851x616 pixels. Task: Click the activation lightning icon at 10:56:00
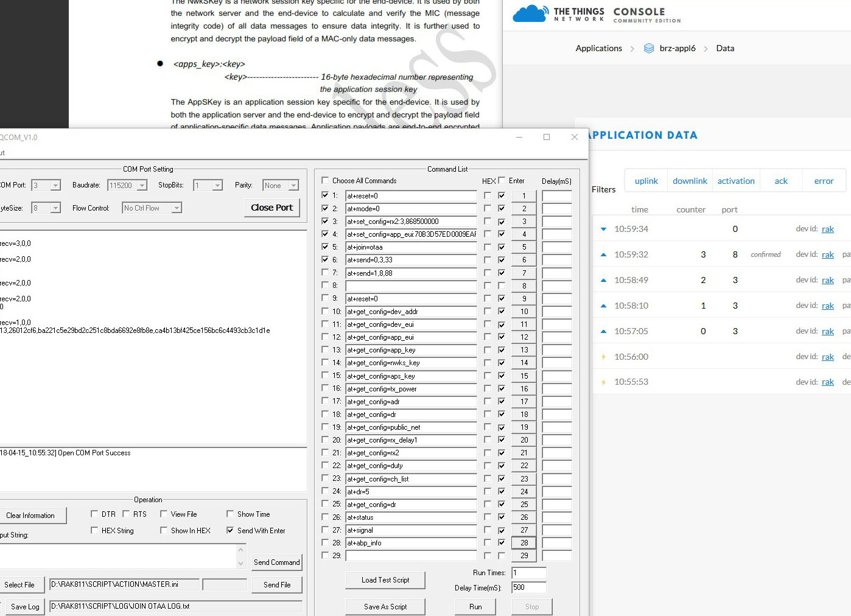(x=603, y=357)
